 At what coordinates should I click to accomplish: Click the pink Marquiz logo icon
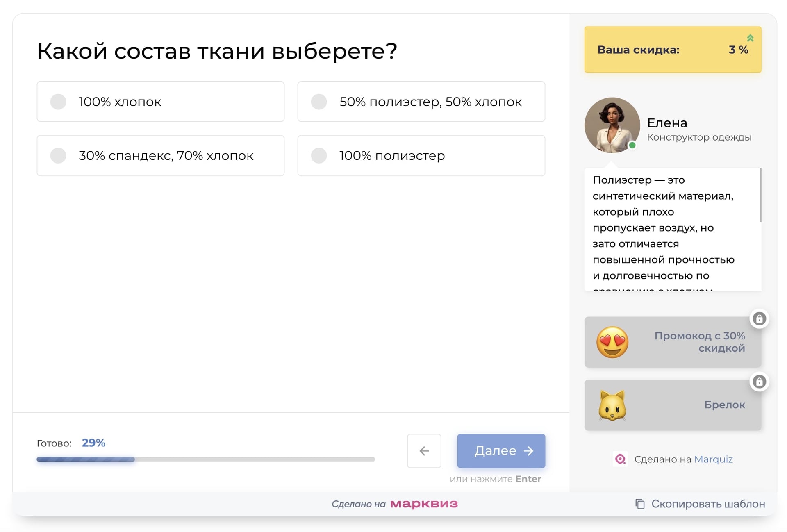tap(620, 459)
